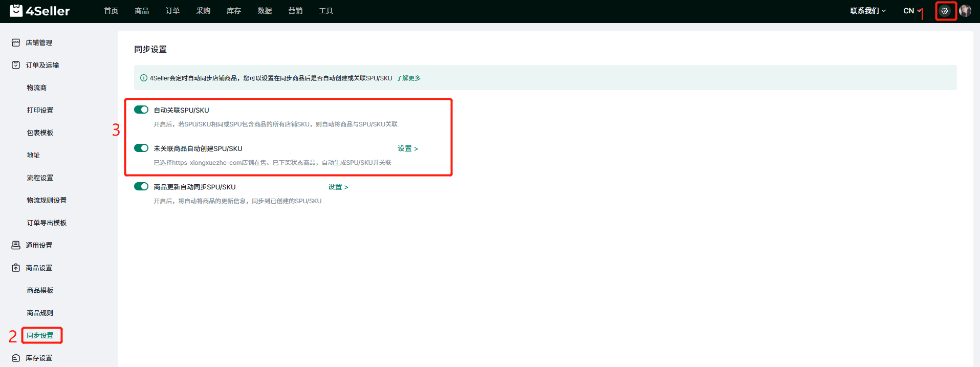Image resolution: width=980 pixels, height=367 pixels.
Task: Open 物流规则设置 in the sidebar
Action: click(47, 200)
